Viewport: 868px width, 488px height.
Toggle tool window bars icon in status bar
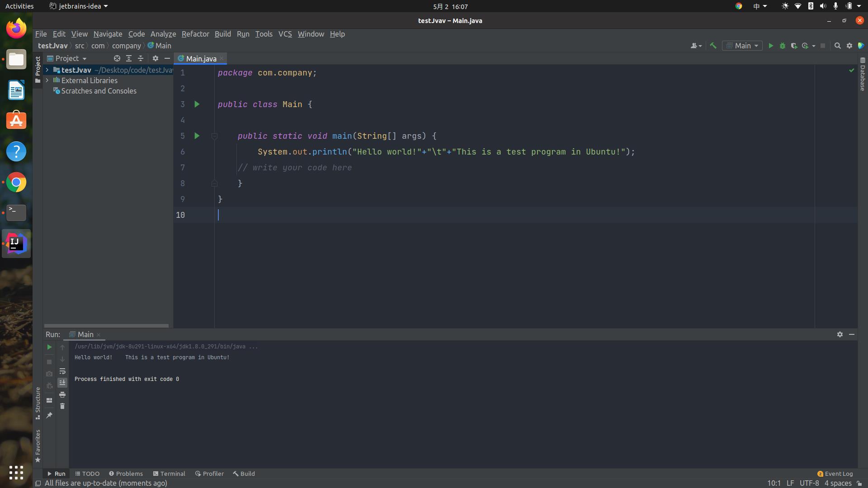(x=38, y=483)
